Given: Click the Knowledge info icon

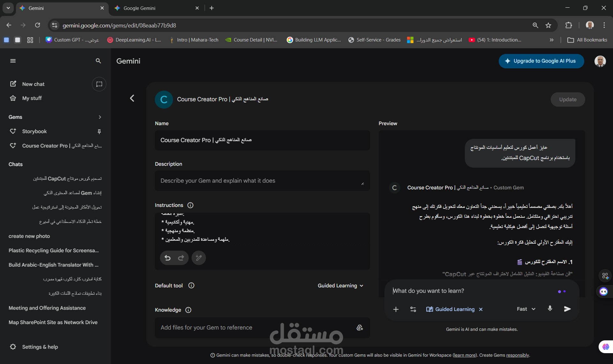Looking at the screenshot, I should pyautogui.click(x=188, y=310).
